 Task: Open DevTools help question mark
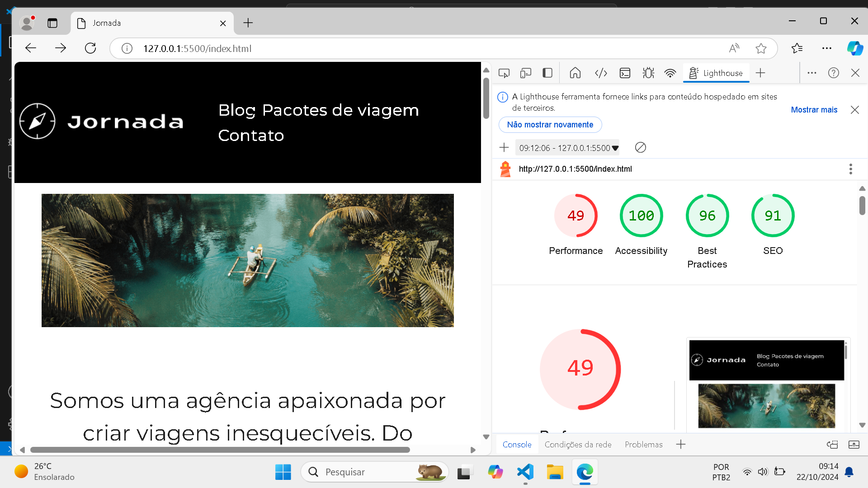pos(834,73)
